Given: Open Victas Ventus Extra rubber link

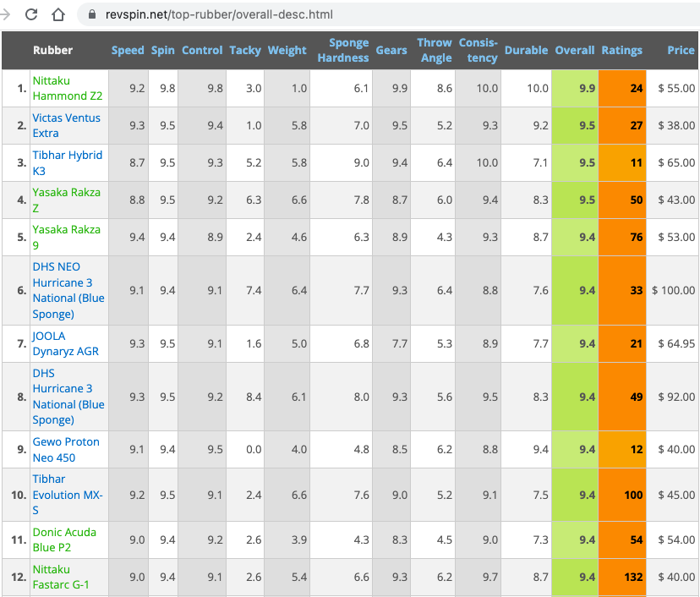Looking at the screenshot, I should pyautogui.click(x=66, y=125).
